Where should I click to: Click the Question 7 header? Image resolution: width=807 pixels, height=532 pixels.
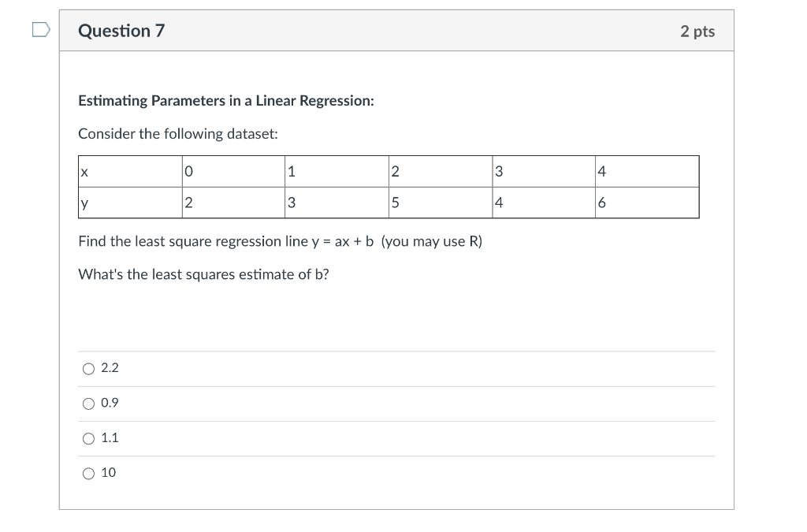(120, 32)
